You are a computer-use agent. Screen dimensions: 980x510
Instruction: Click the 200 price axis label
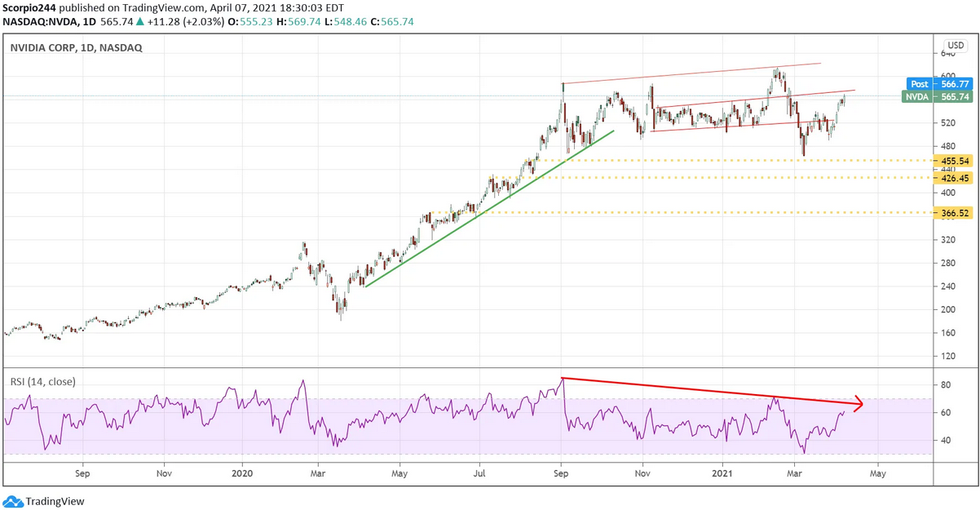point(948,310)
